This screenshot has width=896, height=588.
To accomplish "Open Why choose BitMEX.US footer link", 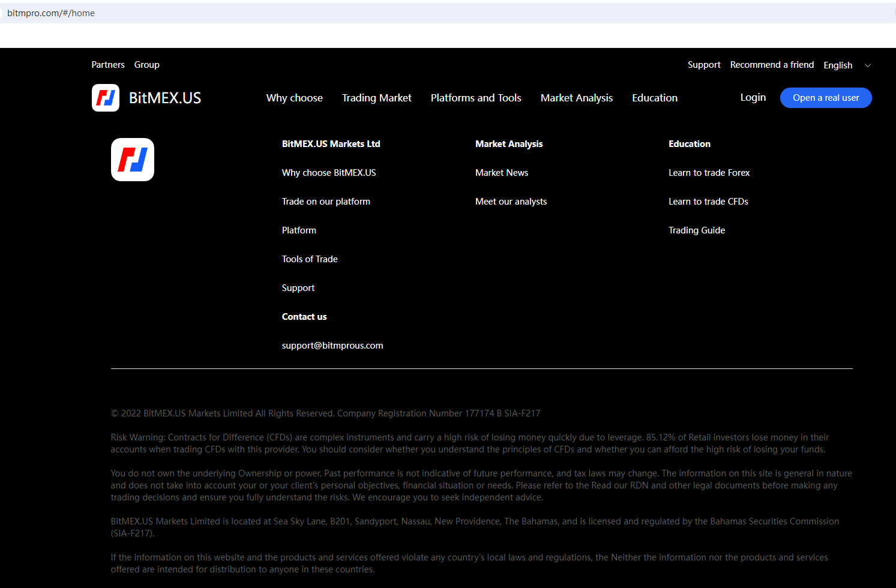I will click(x=329, y=173).
